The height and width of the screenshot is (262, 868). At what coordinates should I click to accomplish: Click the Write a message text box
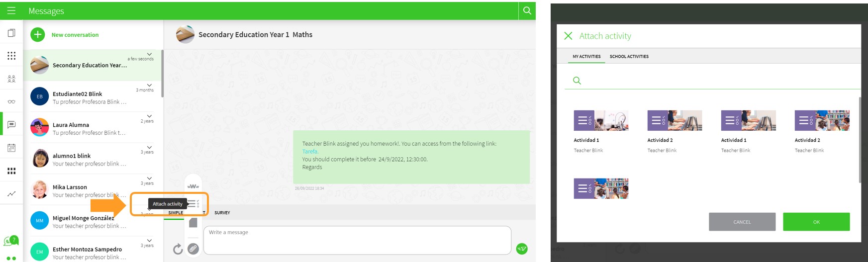[357, 240]
